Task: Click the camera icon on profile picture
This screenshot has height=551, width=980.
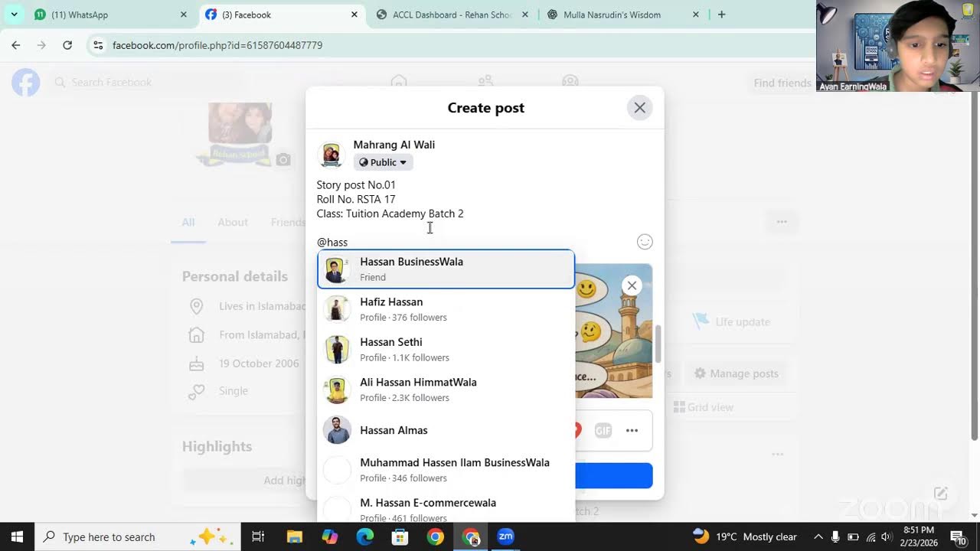Action: point(283,159)
